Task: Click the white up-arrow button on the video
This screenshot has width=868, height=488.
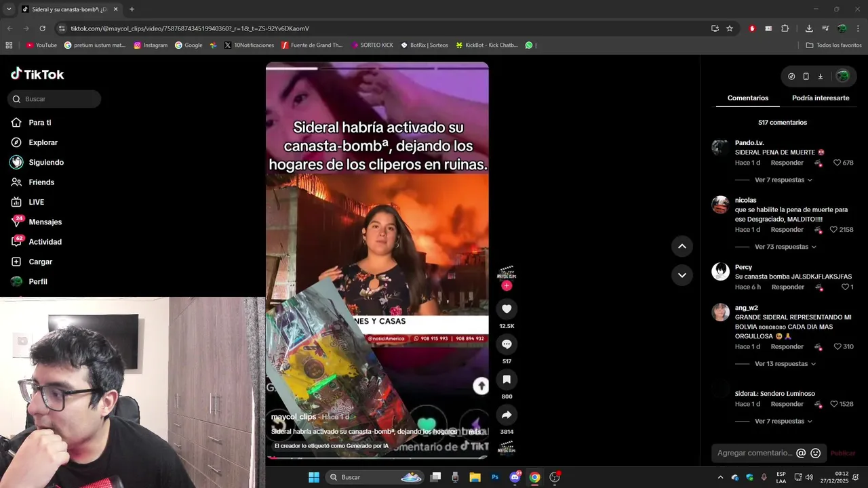Action: (481, 386)
